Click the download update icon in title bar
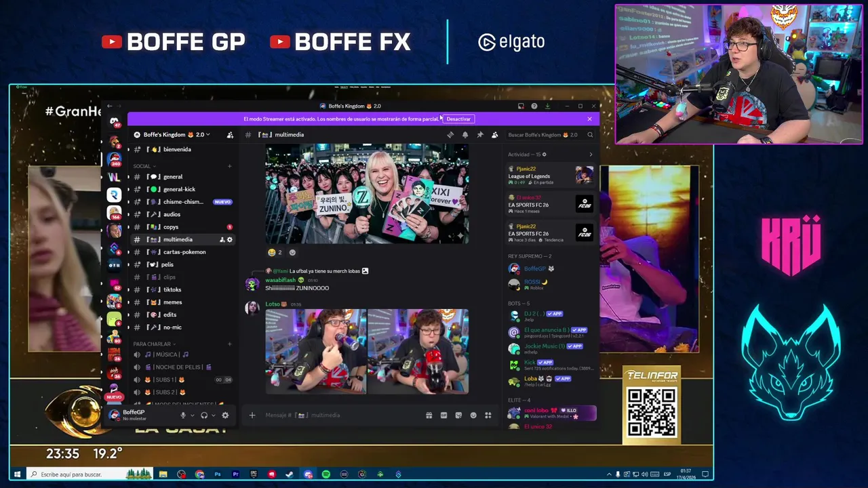This screenshot has width=868, height=488. 547,106
